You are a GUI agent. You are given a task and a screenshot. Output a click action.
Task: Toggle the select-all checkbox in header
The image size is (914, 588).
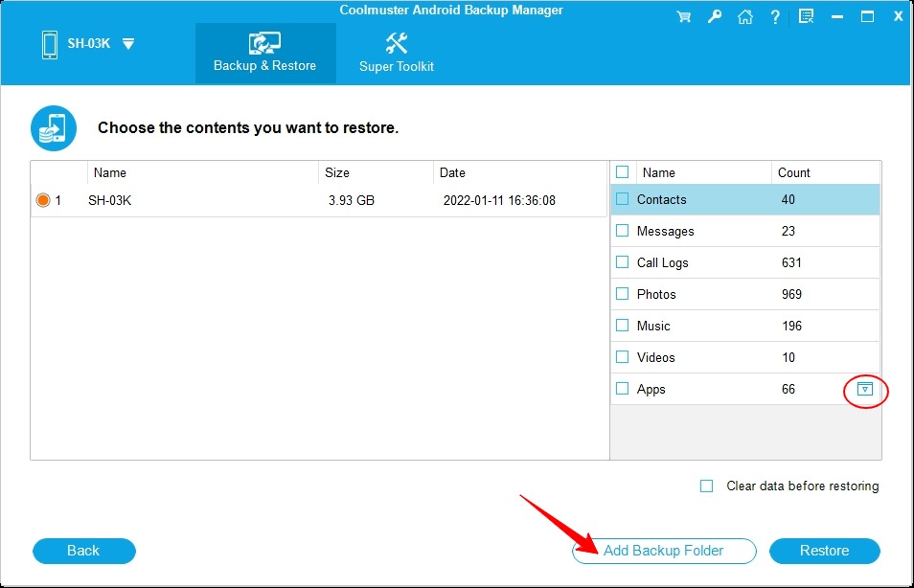coord(623,172)
